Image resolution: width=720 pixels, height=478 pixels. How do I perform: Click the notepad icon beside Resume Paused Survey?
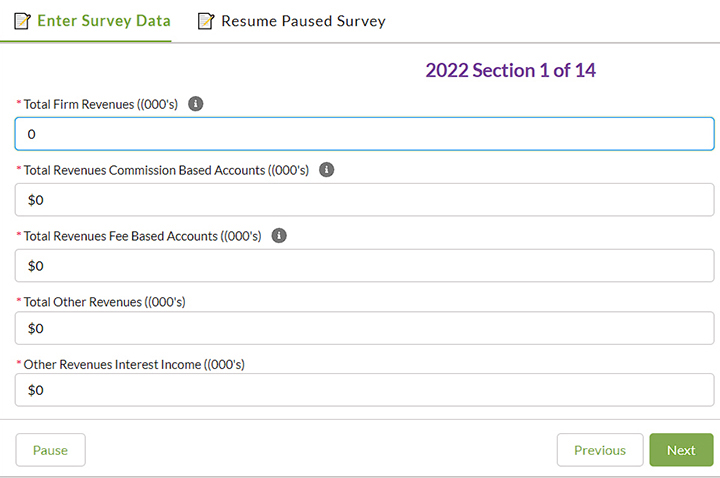(x=206, y=21)
